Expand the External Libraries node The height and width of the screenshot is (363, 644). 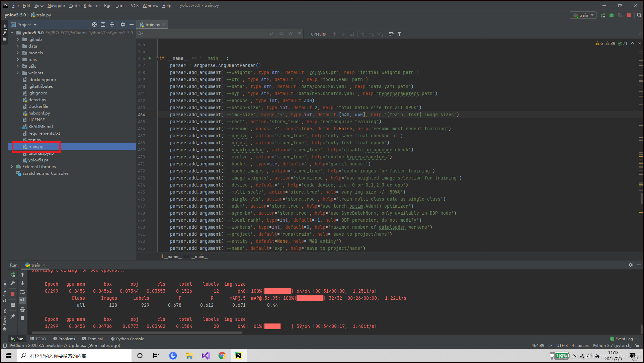(12, 167)
